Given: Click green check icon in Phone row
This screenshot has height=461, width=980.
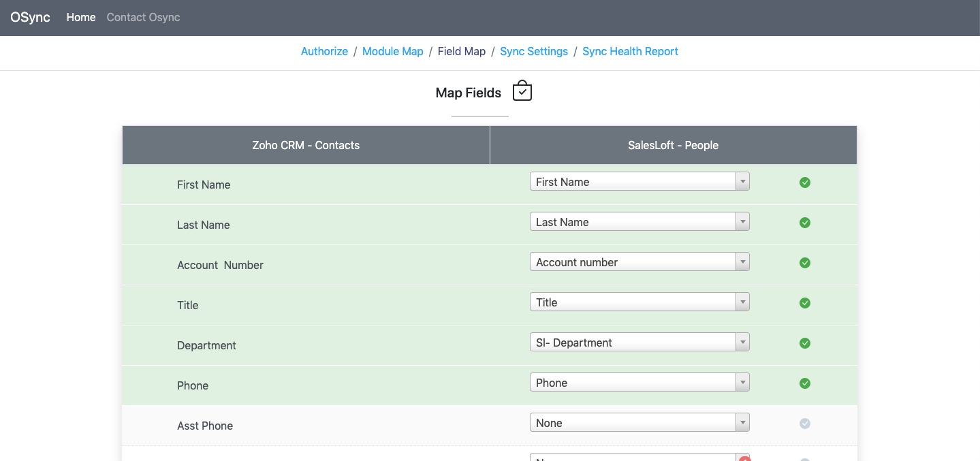Looking at the screenshot, I should tap(805, 383).
